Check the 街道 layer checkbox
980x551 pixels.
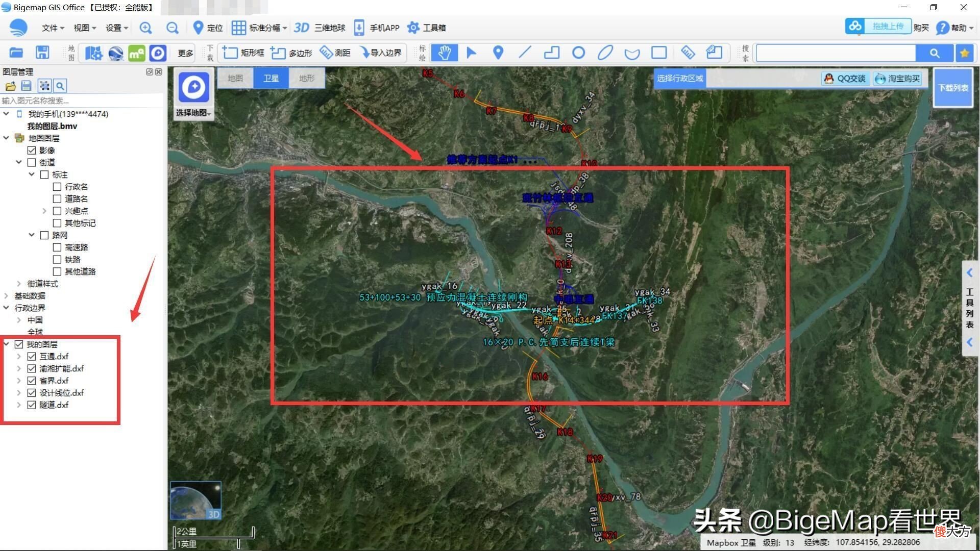pyautogui.click(x=31, y=162)
